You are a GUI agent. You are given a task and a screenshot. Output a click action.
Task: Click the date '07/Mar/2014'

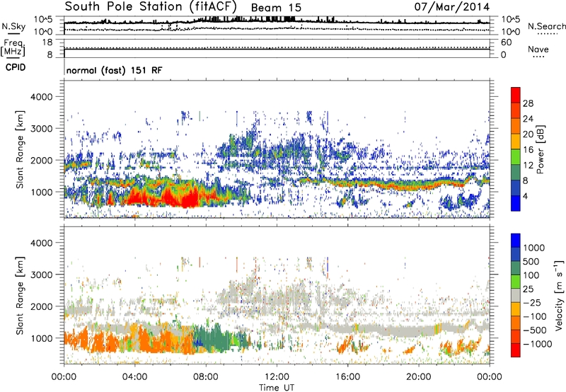(451, 7)
